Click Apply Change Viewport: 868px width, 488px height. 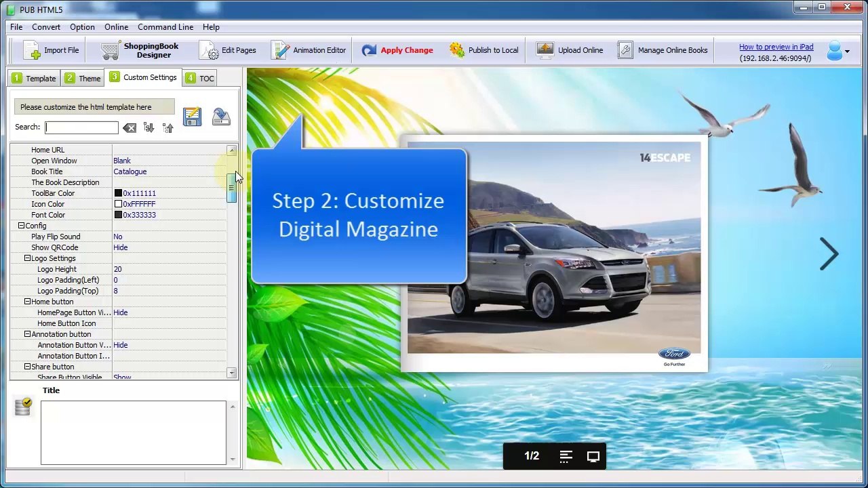[x=397, y=50]
